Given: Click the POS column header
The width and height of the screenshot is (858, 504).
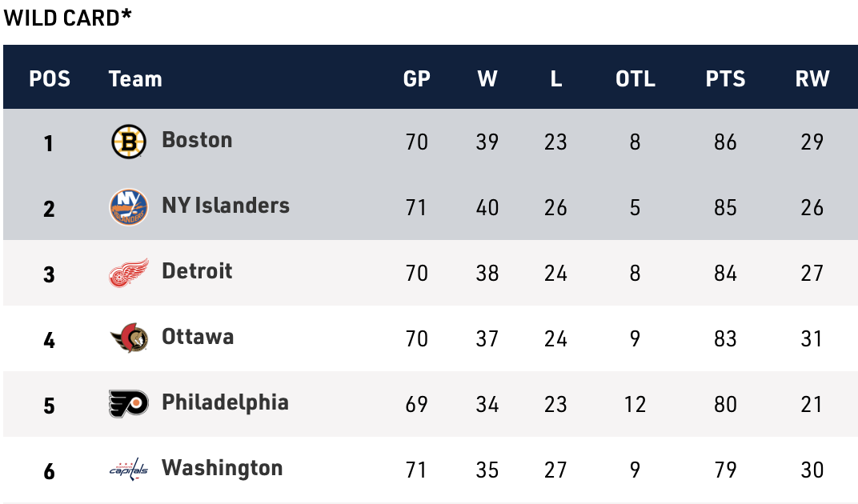Looking at the screenshot, I should (50, 78).
